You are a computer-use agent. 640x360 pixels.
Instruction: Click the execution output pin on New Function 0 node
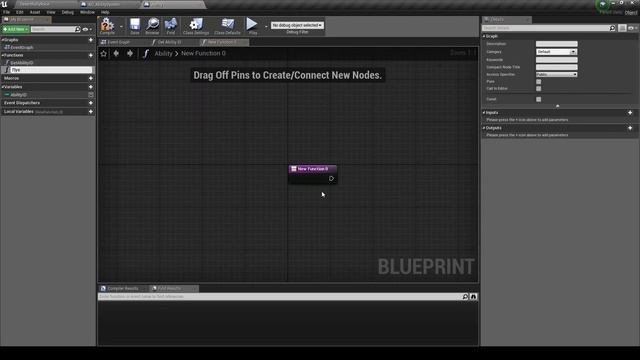331,178
